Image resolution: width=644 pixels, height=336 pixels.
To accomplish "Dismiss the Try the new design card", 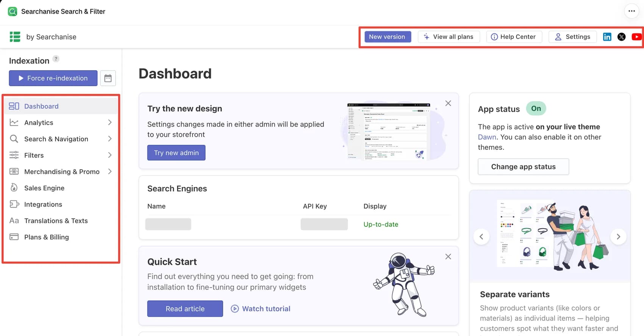I will coord(448,103).
